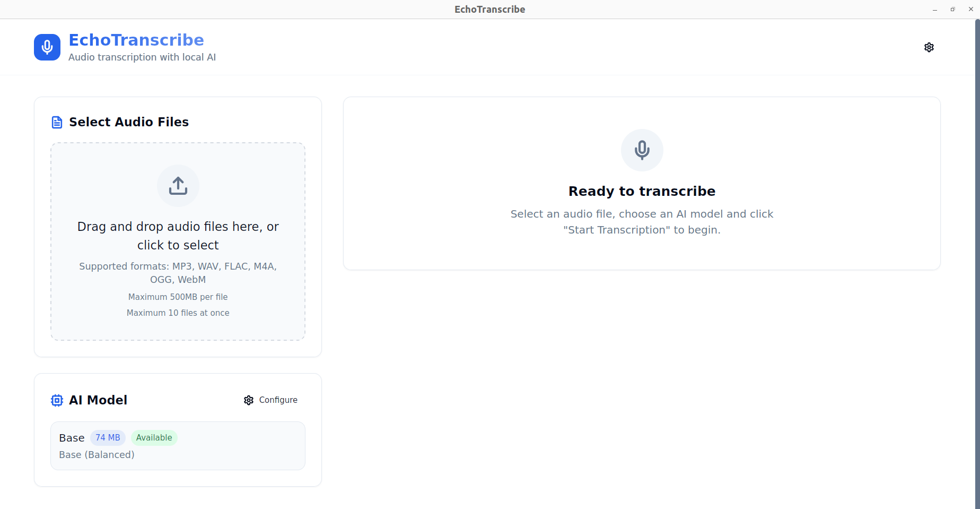
Task: Click the upload arrow icon in drop zone
Action: click(178, 186)
